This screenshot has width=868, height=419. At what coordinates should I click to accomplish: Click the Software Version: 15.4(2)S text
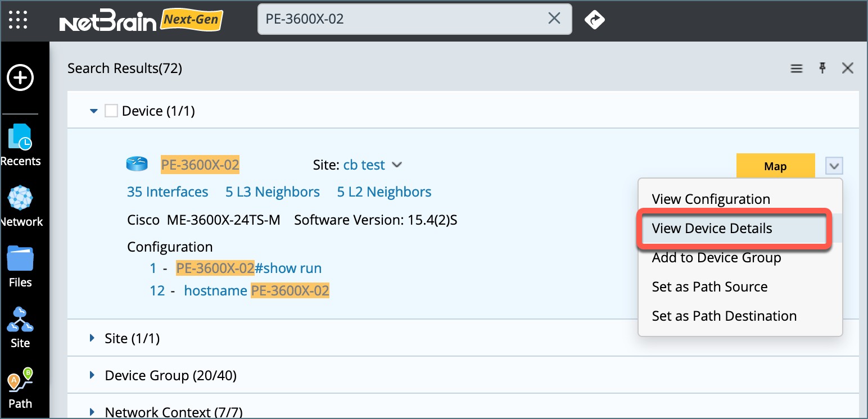[376, 220]
